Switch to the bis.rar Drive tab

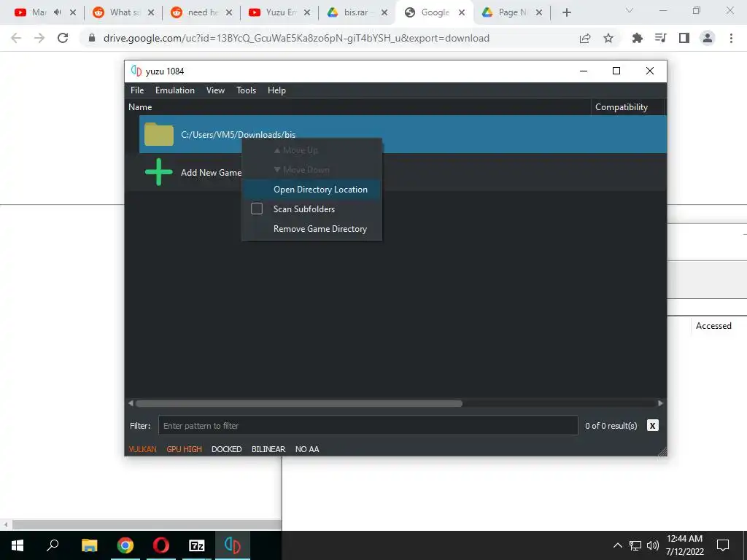tap(350, 12)
